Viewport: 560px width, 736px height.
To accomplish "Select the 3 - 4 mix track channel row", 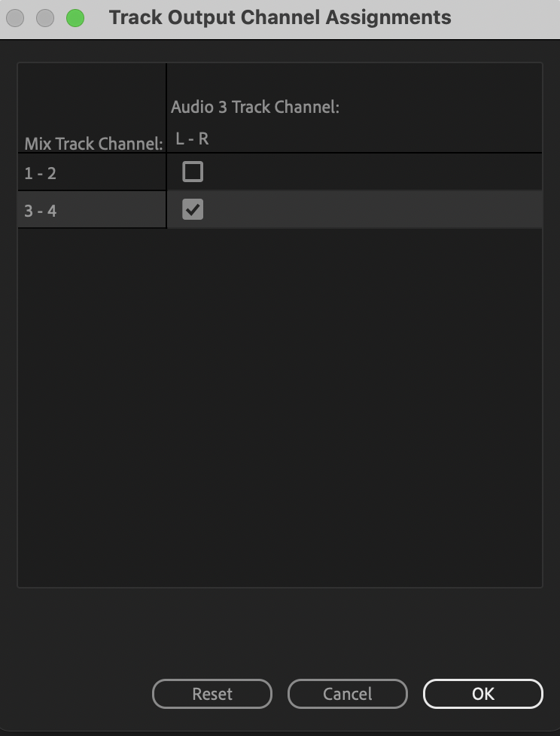I will [x=90, y=208].
